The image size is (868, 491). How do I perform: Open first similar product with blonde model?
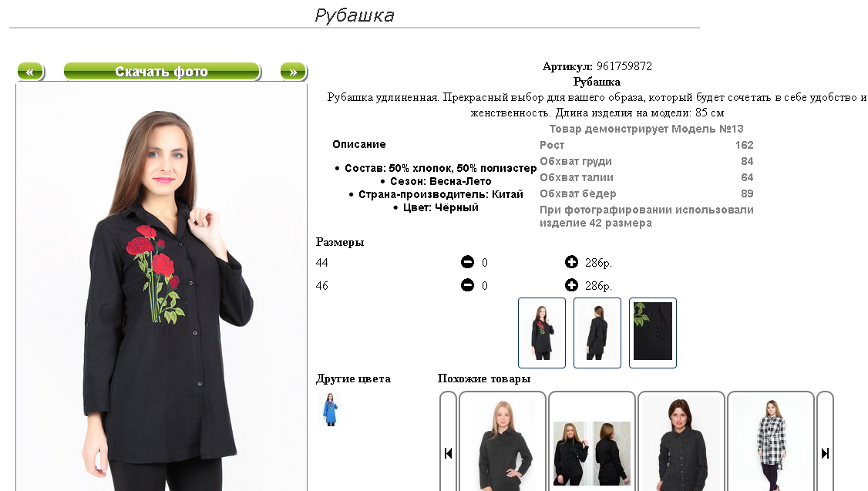pos(503,442)
